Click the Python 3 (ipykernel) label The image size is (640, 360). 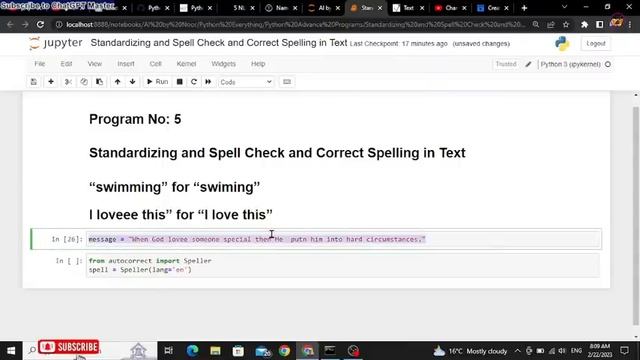pyautogui.click(x=570, y=64)
